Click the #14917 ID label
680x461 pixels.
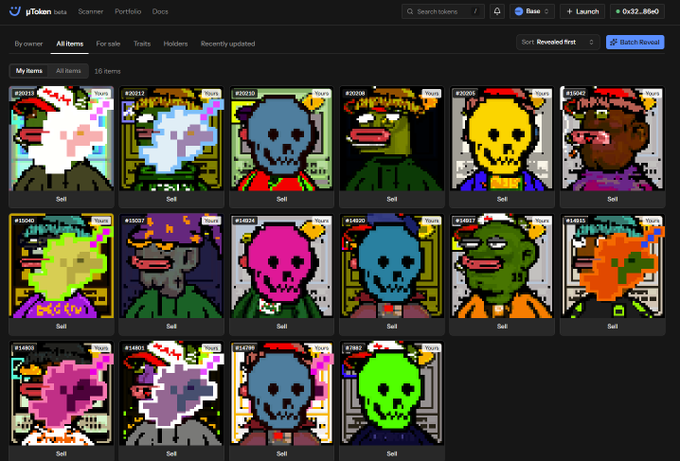point(465,221)
